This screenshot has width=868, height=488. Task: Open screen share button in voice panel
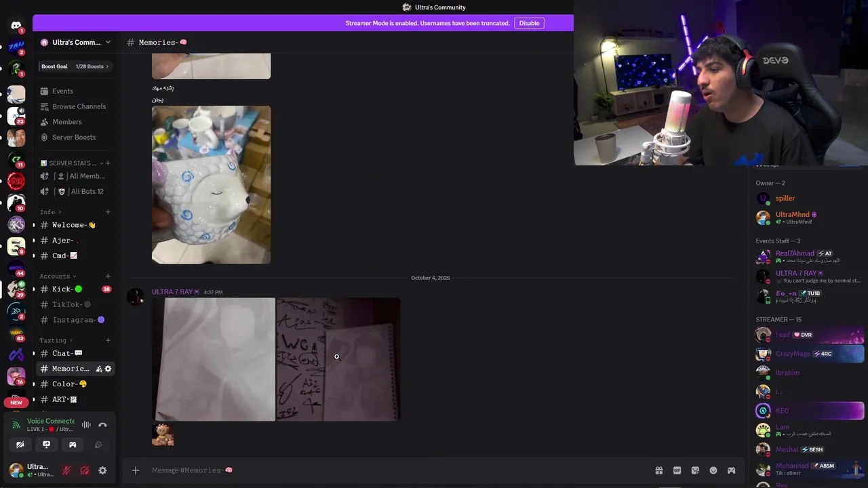[46, 445]
